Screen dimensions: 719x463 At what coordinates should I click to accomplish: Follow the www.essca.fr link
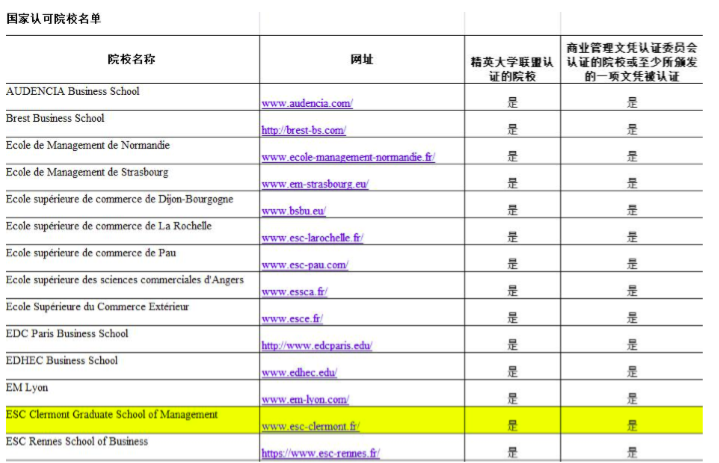pyautogui.click(x=294, y=292)
